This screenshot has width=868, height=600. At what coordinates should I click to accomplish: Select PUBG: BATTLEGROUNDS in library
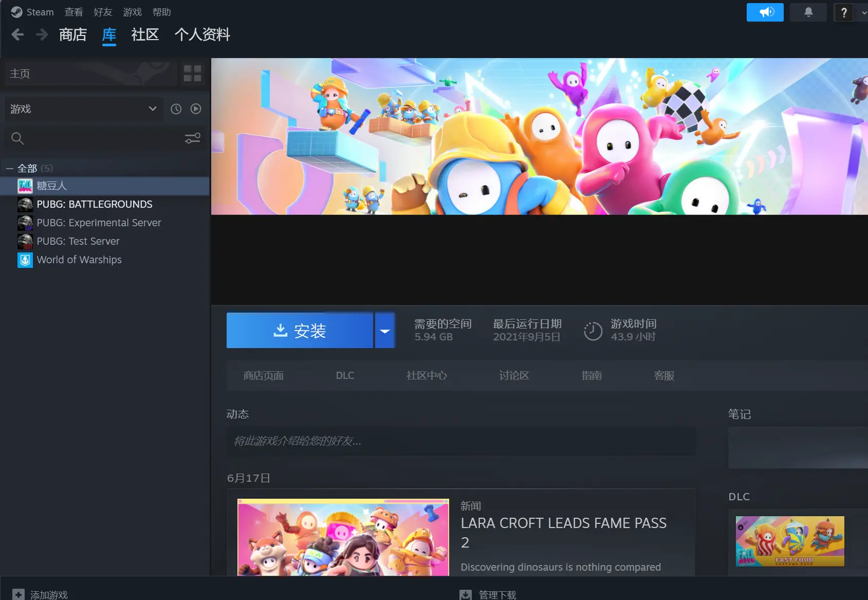(95, 204)
